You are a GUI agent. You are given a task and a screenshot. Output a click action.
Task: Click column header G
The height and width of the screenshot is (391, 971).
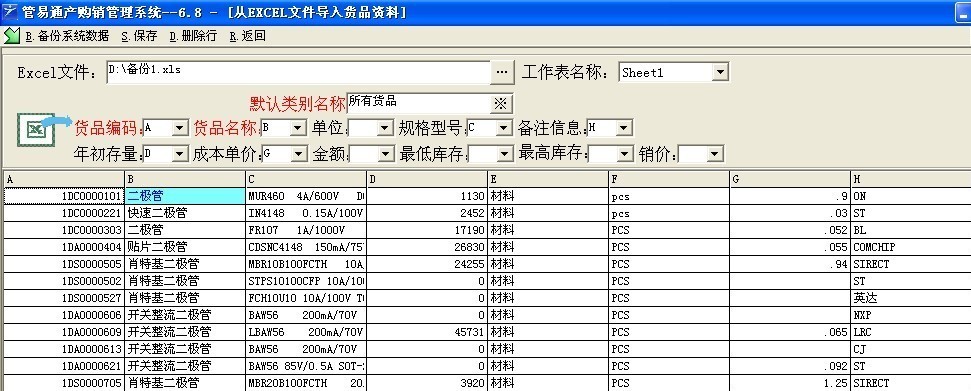click(x=790, y=180)
